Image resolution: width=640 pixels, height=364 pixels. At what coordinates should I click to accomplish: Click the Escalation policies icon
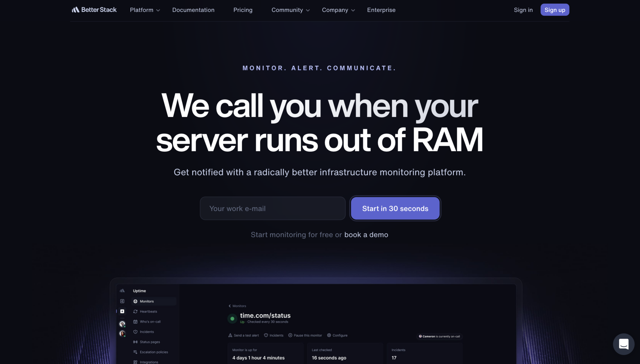click(x=135, y=352)
